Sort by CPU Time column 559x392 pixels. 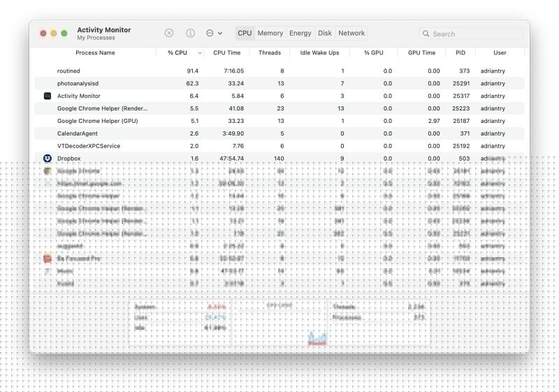[x=227, y=53]
